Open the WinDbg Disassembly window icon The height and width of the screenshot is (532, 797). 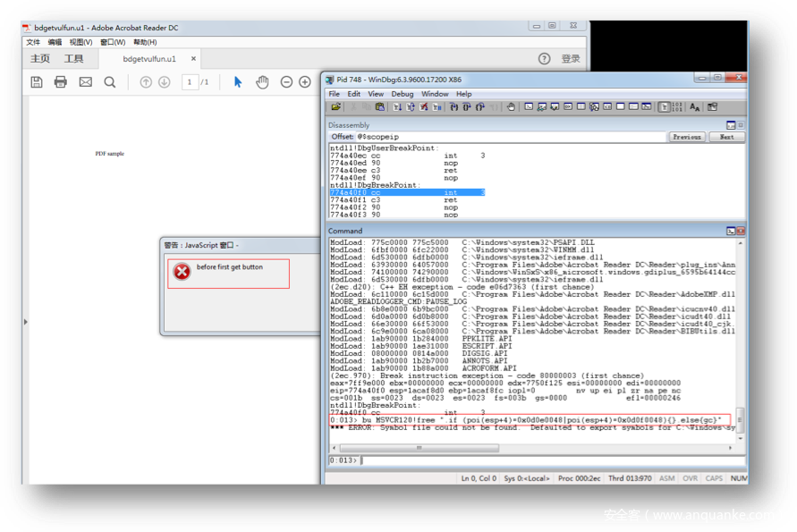[x=607, y=106]
